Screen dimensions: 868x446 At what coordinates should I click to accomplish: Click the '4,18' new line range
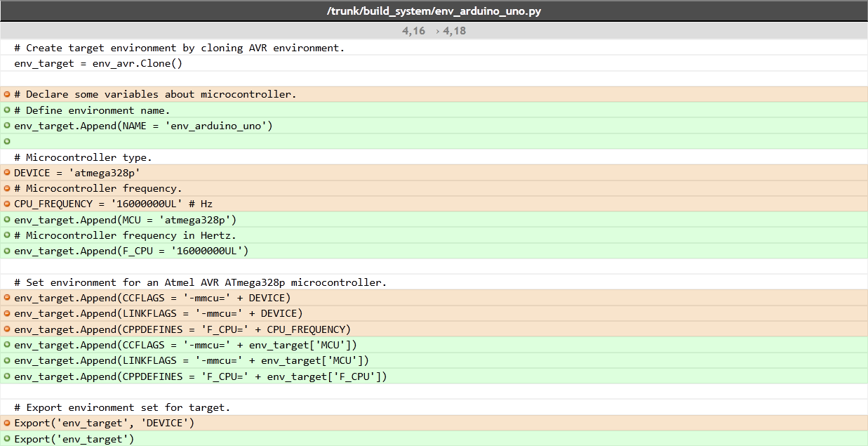pyautogui.click(x=455, y=31)
